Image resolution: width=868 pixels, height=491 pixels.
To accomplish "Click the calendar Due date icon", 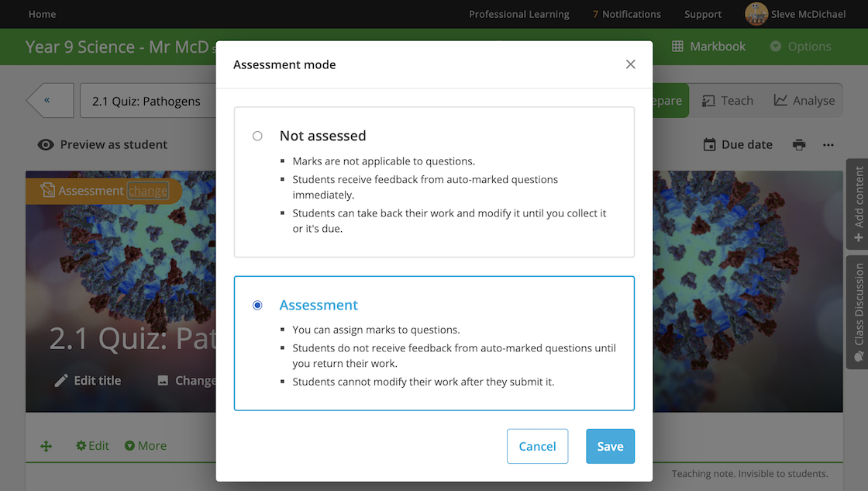I will click(709, 144).
